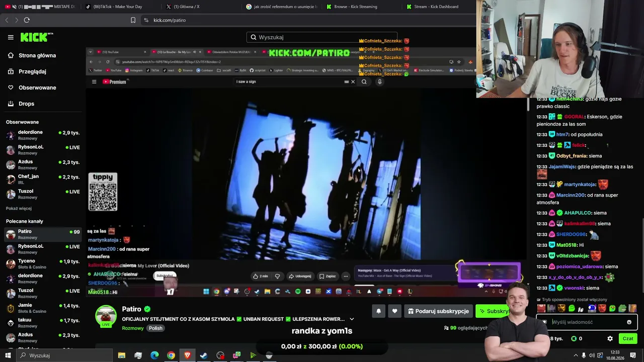This screenshot has width=644, height=362.
Task: Click the Podaruj subskrypcje button
Action: click(x=438, y=311)
